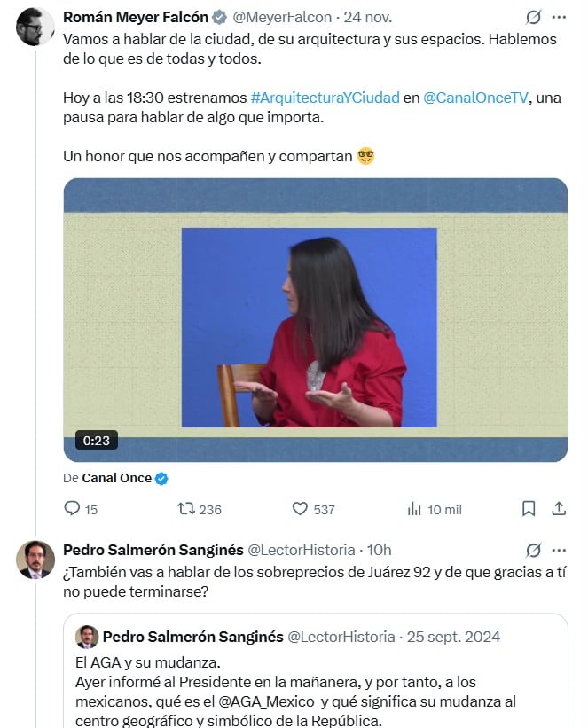
Task: Open the views analytics bar chart icon
Action: pyautogui.click(x=414, y=509)
